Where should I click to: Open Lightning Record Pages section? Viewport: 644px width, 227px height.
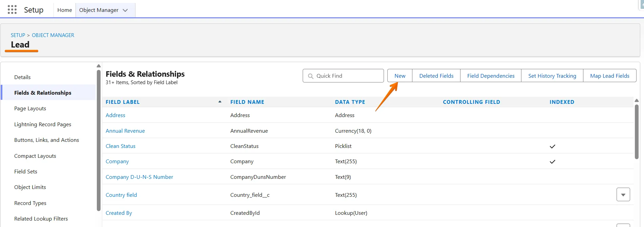pos(43,125)
